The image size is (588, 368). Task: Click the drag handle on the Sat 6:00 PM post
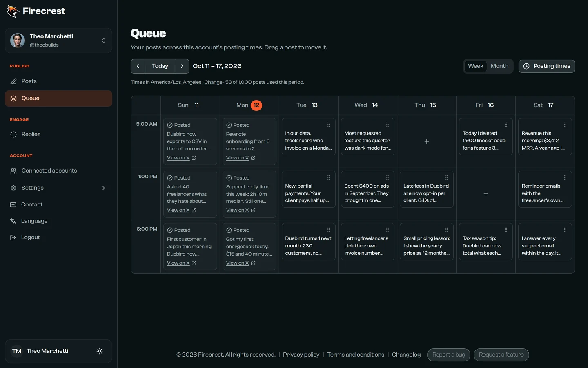pyautogui.click(x=565, y=230)
